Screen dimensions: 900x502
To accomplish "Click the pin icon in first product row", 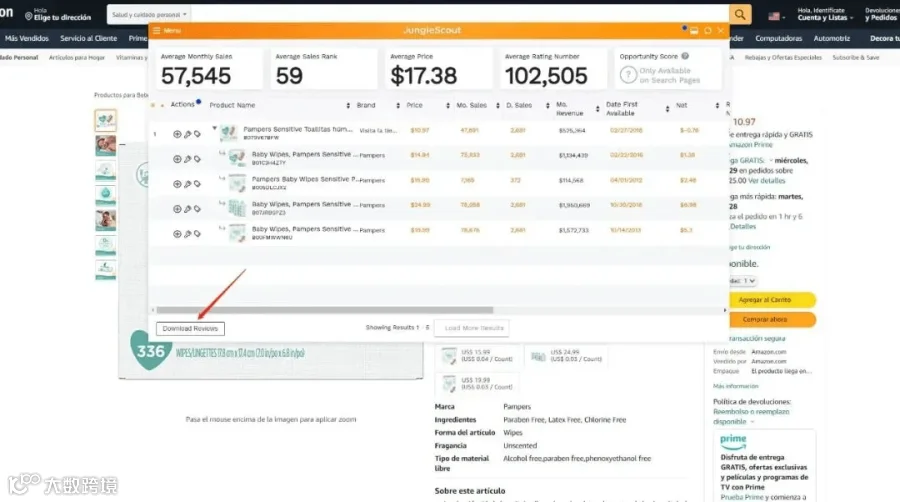I will (187, 134).
